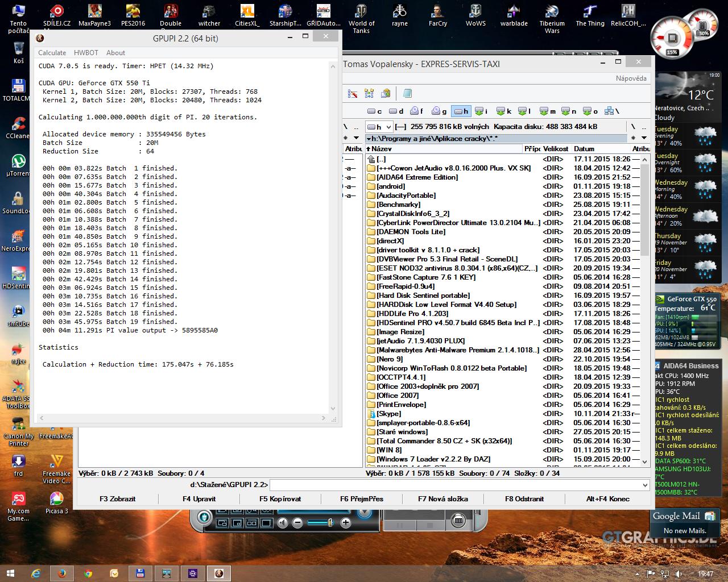This screenshot has height=582, width=728.
Task: Open the drive h dropdown selector
Action: pos(379,127)
